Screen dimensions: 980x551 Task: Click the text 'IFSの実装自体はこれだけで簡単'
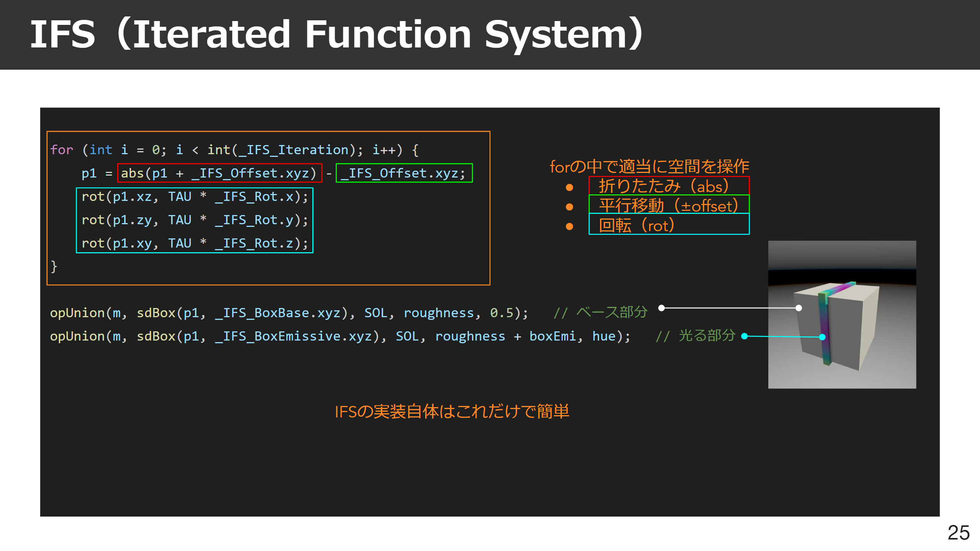tap(452, 412)
